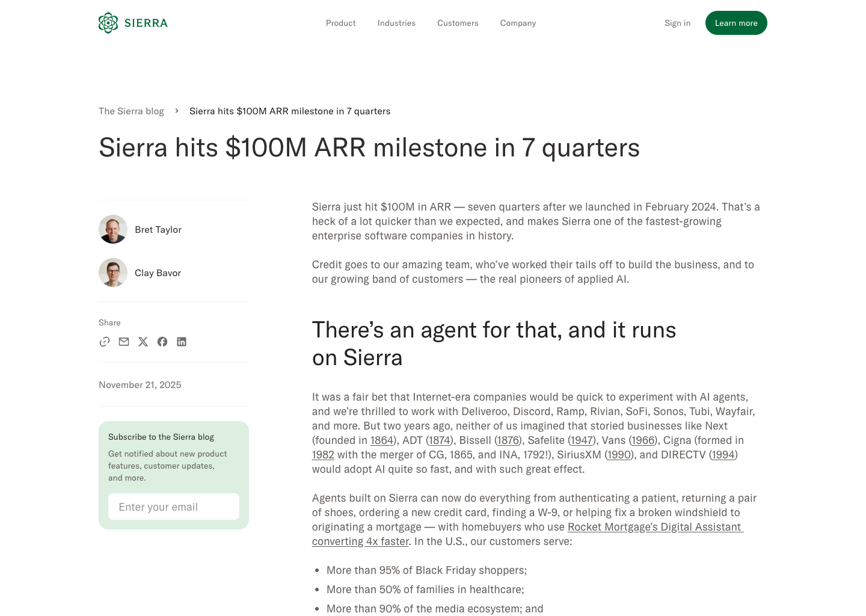Click the Sign in link
The height and width of the screenshot is (616, 866).
click(677, 23)
